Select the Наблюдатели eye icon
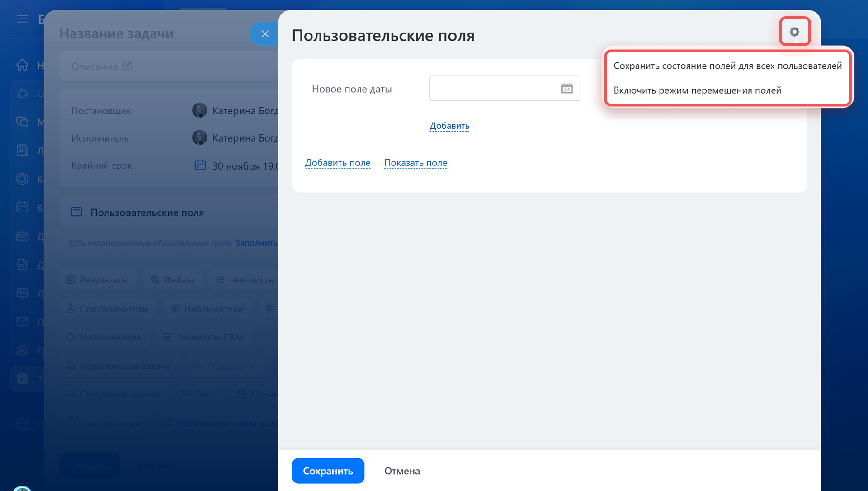The width and height of the screenshot is (868, 491). pos(174,308)
